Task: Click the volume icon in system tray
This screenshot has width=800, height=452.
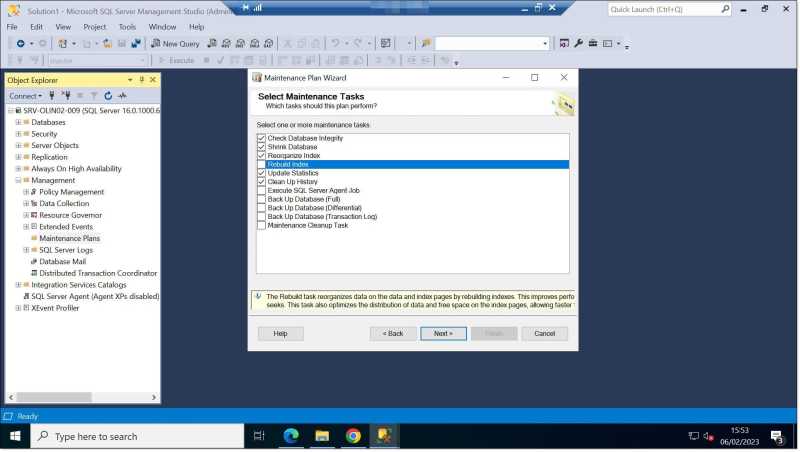Action: tap(708, 436)
